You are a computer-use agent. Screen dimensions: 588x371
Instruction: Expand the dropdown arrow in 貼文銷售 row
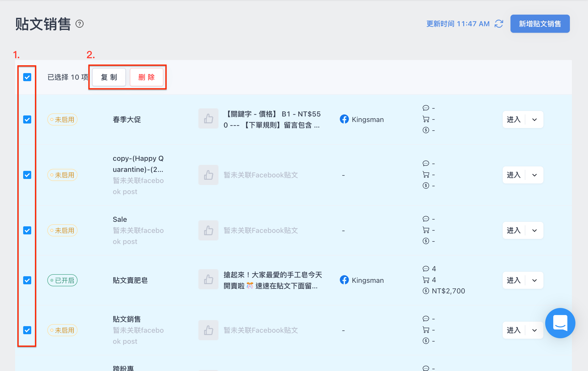[534, 330]
